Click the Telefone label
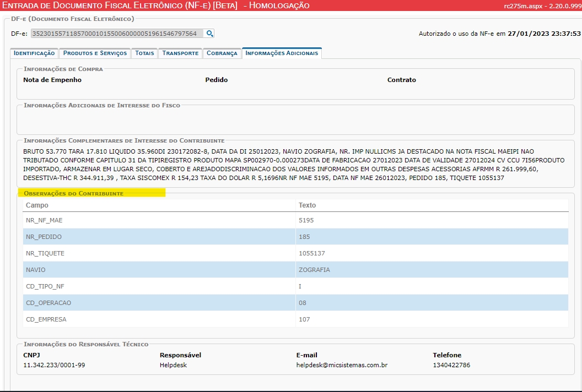The height and width of the screenshot is (392, 582). tap(447, 355)
